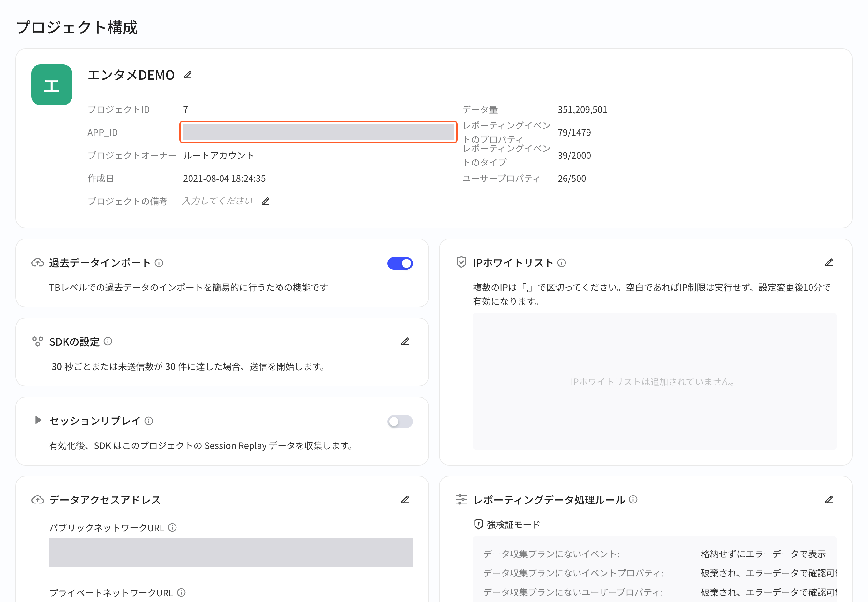Image resolution: width=868 pixels, height=602 pixels.
Task: Click the 作成日 value 2021-08-04 18:24:35
Action: (x=224, y=179)
